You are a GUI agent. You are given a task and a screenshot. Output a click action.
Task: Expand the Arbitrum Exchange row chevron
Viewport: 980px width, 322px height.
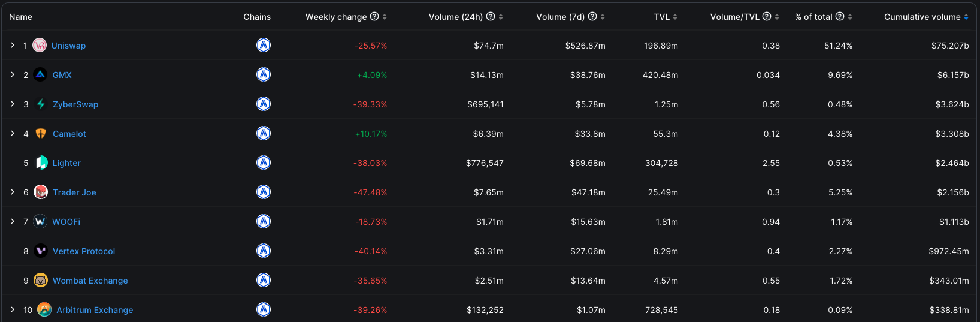13,309
